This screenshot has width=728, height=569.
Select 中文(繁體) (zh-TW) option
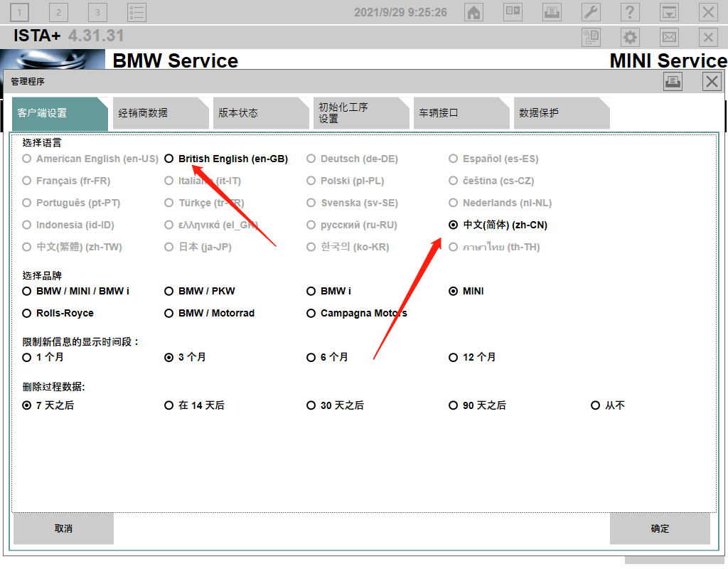(x=72, y=247)
